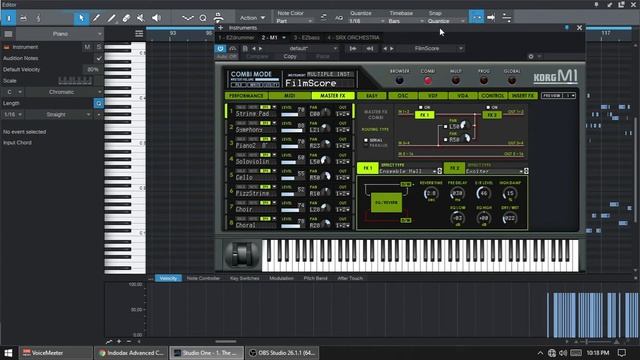
Task: Open Piano track selector dropdown
Action: click(x=60, y=34)
